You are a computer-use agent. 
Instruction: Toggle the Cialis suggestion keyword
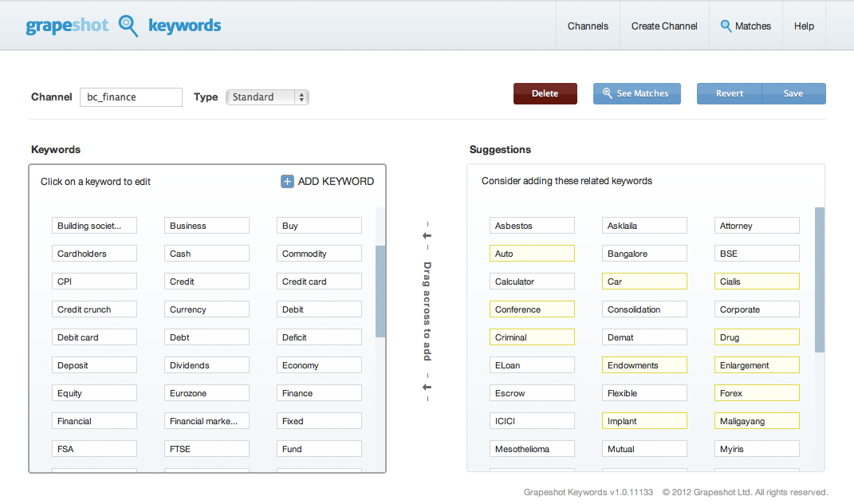(757, 281)
